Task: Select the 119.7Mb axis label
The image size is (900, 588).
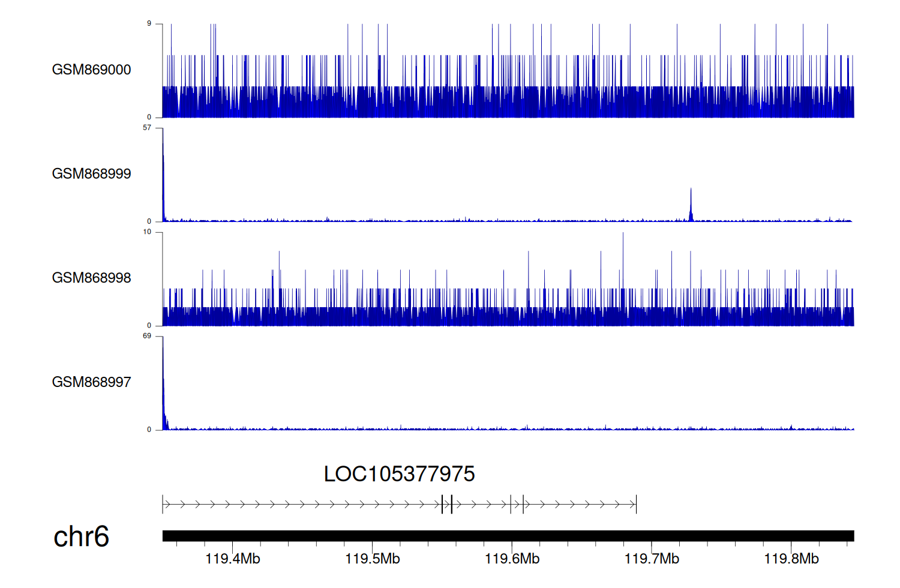Action: pyautogui.click(x=652, y=559)
